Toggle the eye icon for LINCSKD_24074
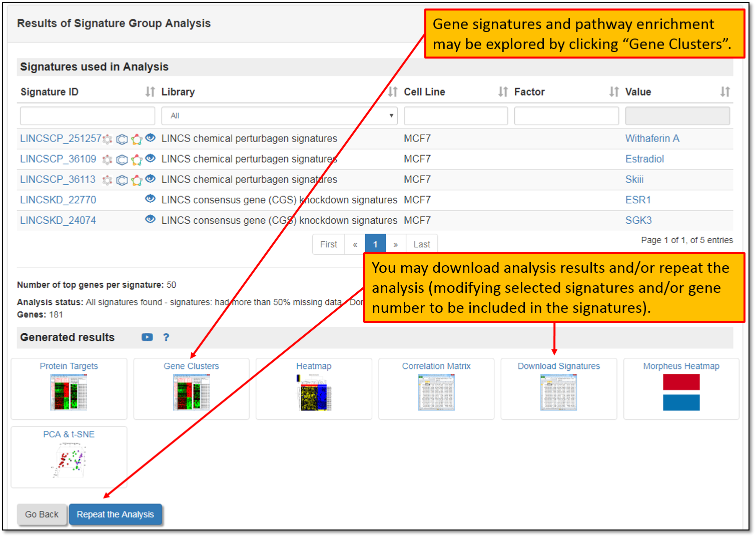 pyautogui.click(x=150, y=219)
